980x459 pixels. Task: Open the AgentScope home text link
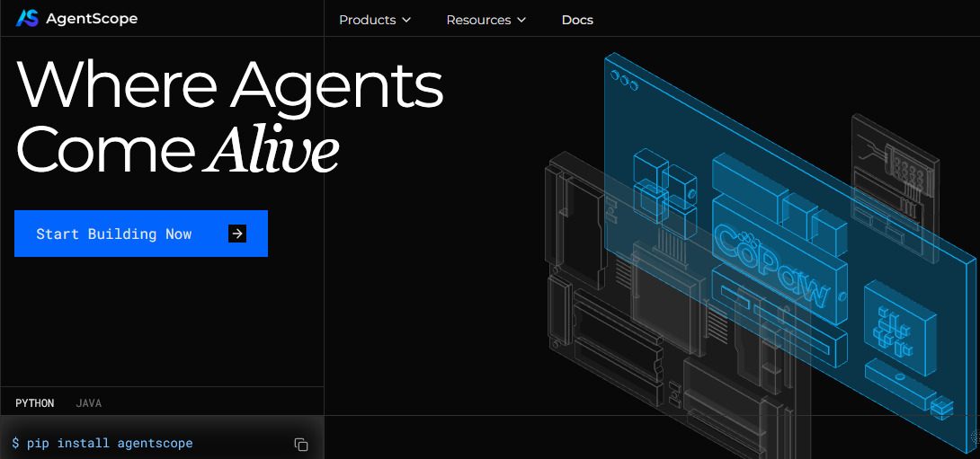point(91,19)
